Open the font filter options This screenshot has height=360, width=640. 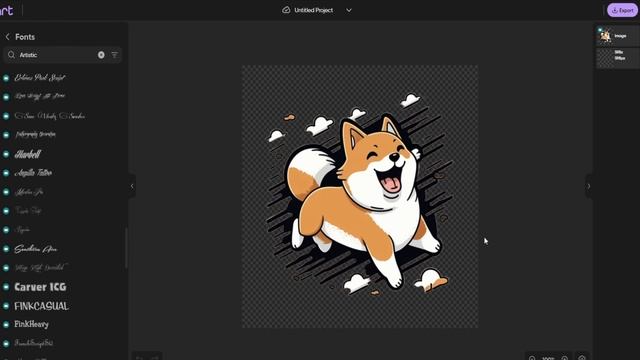click(115, 55)
